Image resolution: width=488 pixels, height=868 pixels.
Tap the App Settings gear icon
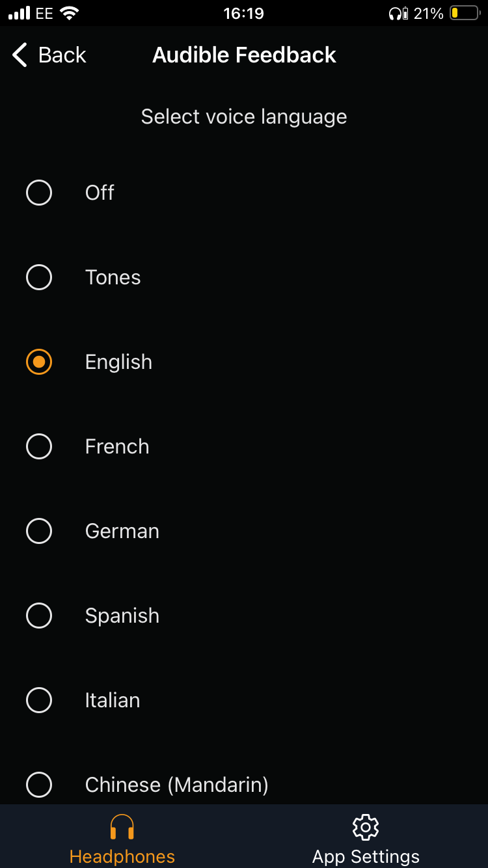click(365, 826)
